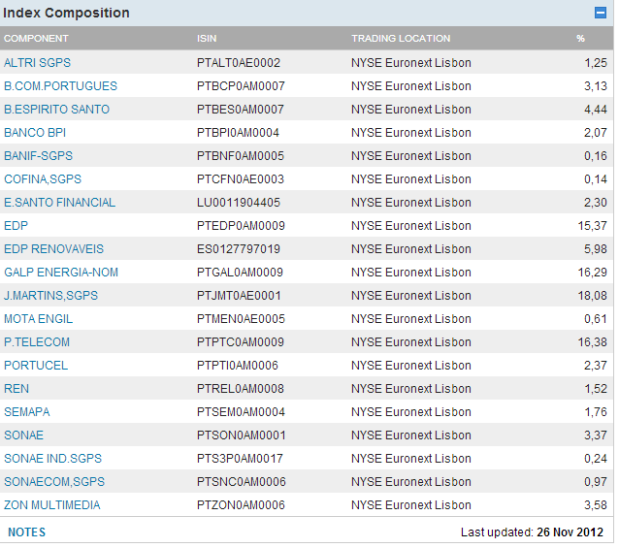Open the ALTRI SGPS component link
The image size is (619, 548).
[37, 63]
